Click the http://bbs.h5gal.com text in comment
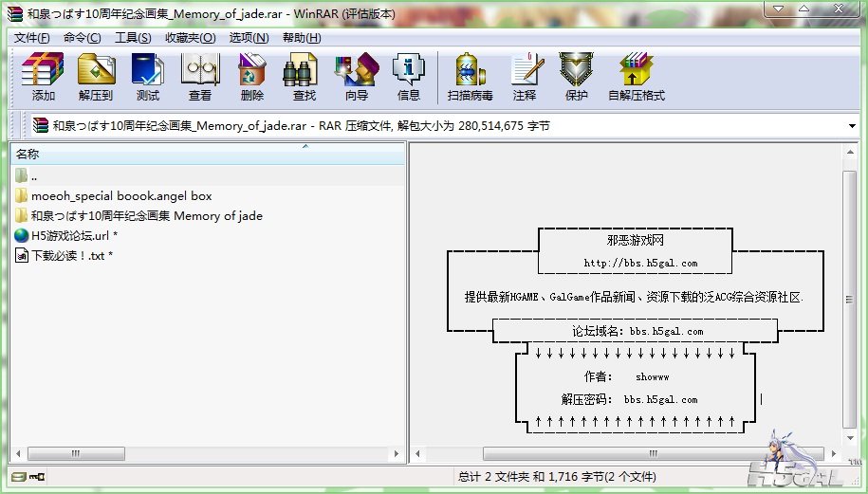868x494 pixels. (640, 264)
